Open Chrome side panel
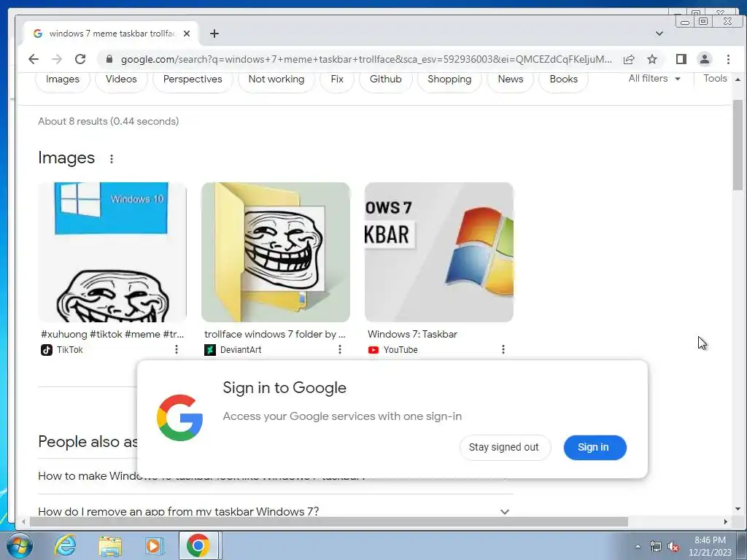 tap(681, 59)
